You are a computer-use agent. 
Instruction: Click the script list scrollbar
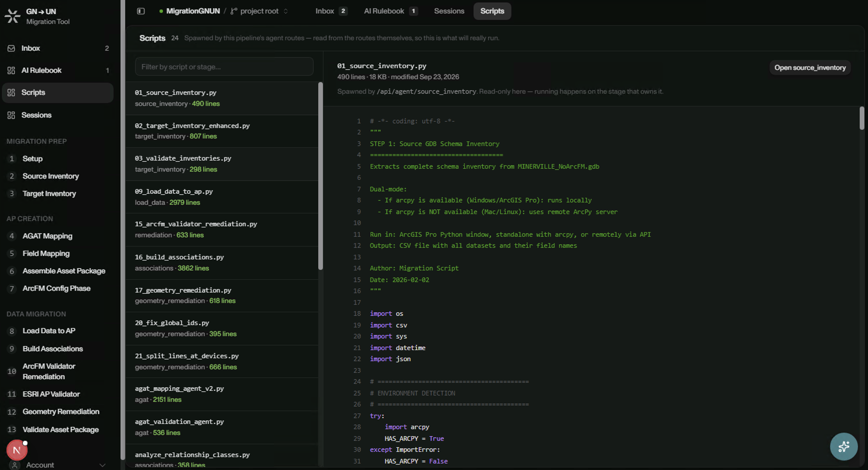(321, 176)
